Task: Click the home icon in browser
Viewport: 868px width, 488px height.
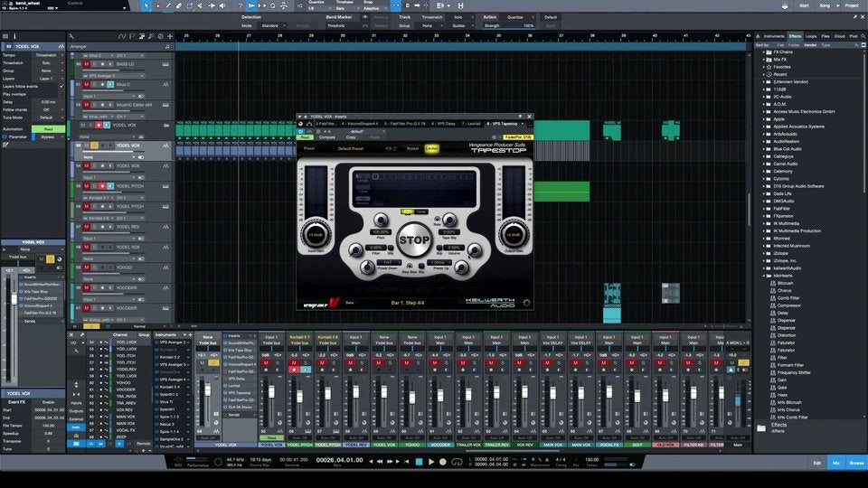Action: pyautogui.click(x=759, y=36)
